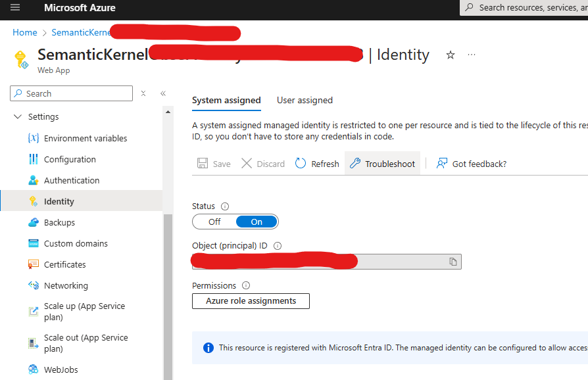Click the Discard toolbar button
Screen dimensions: 588x380
click(263, 164)
